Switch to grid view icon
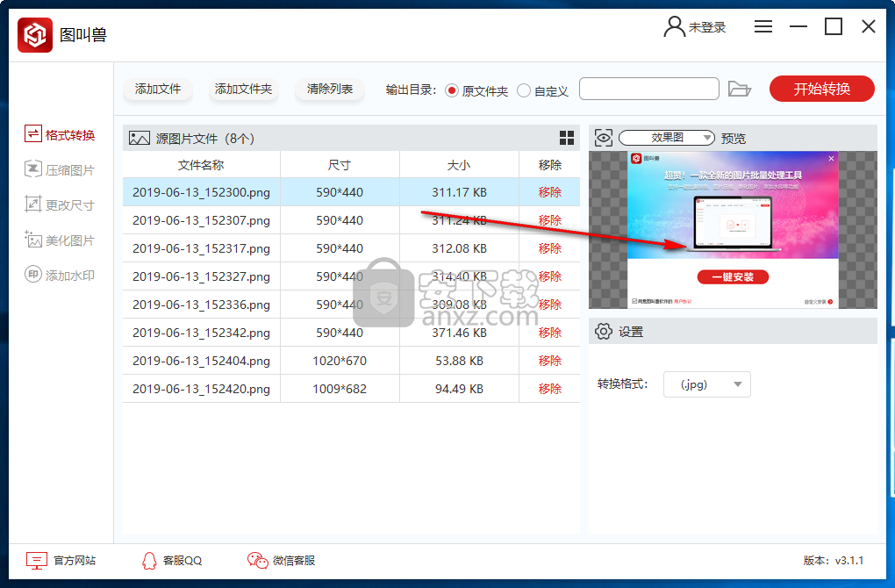The height and width of the screenshot is (588, 895). click(x=566, y=138)
